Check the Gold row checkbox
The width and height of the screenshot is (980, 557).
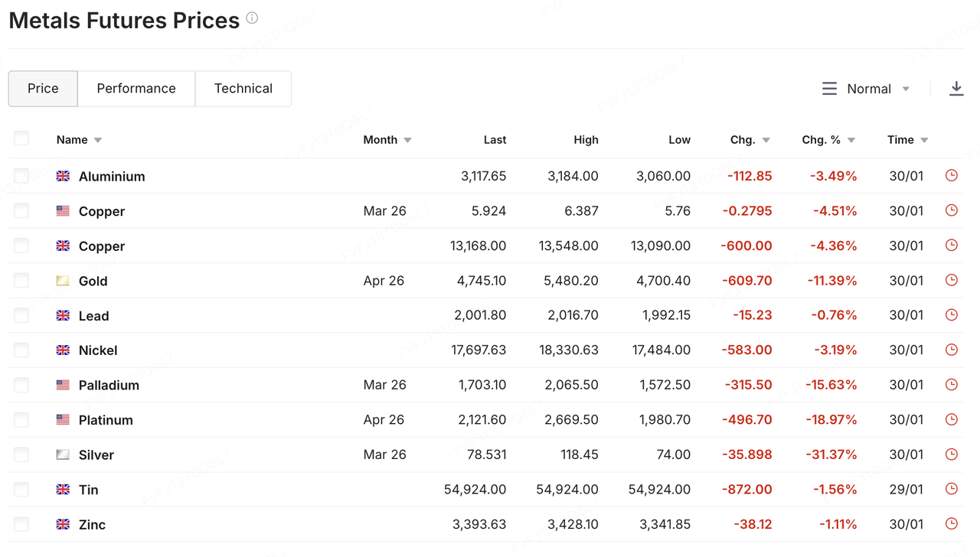(x=21, y=281)
